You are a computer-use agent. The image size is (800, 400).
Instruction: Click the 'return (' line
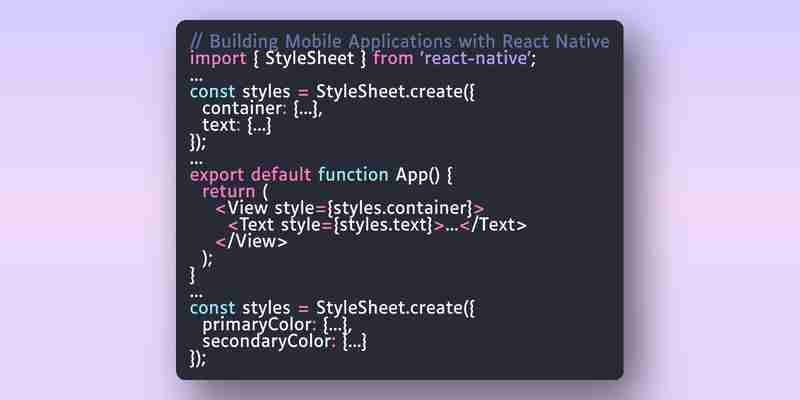(235, 192)
